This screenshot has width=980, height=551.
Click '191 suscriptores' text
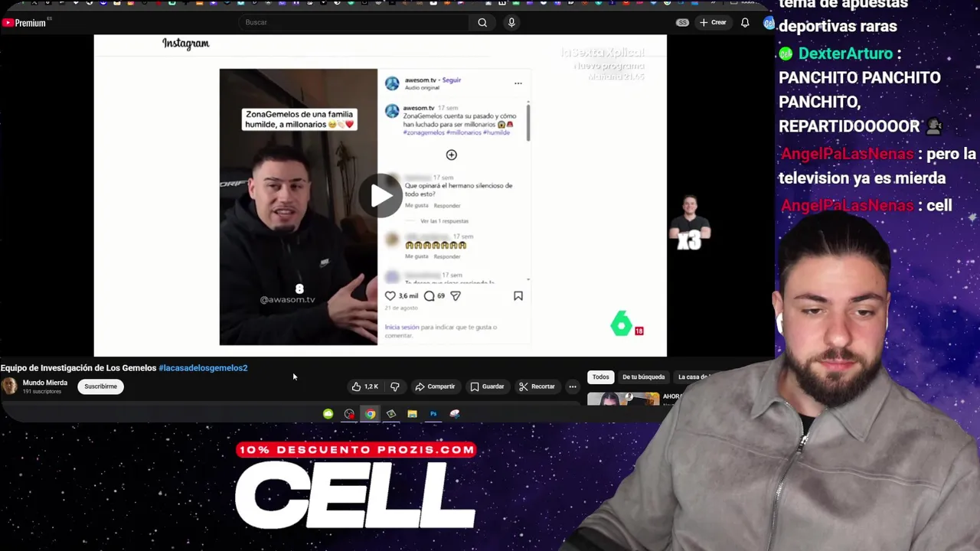pyautogui.click(x=42, y=392)
